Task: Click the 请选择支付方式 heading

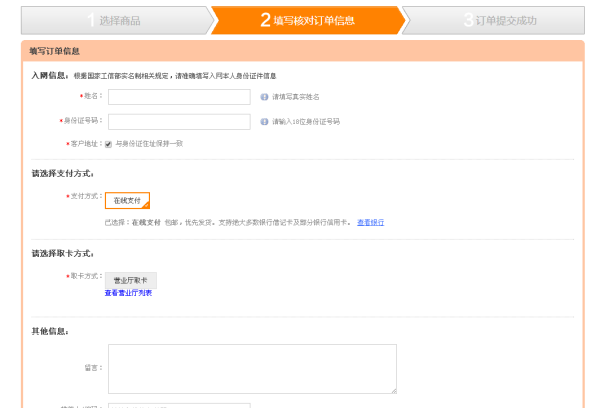Action: click(62, 173)
